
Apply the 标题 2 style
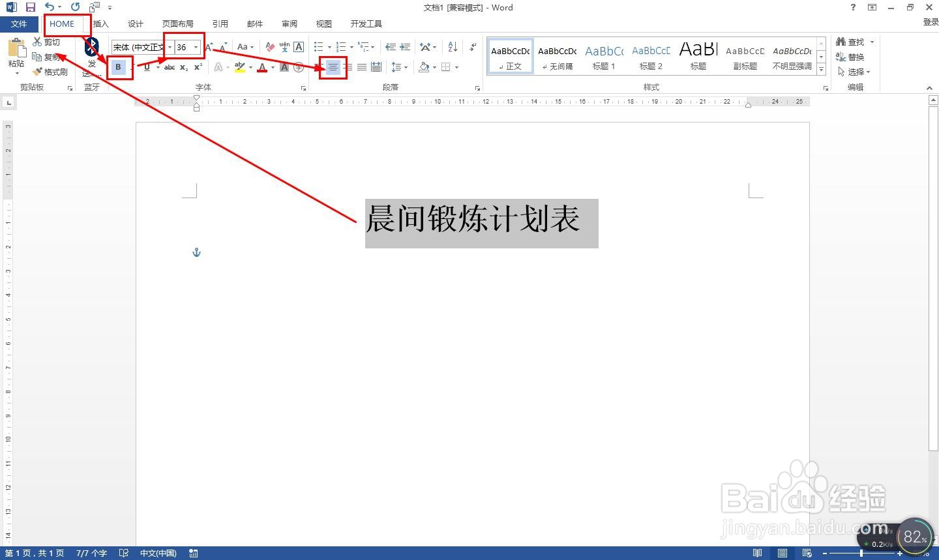(651, 57)
